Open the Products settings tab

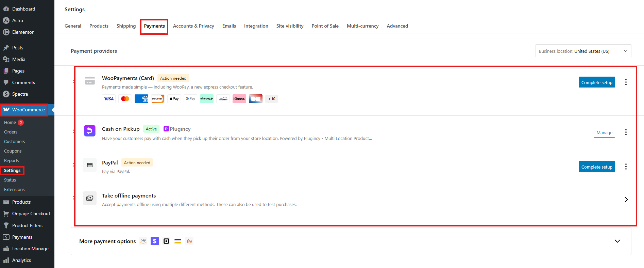(99, 26)
